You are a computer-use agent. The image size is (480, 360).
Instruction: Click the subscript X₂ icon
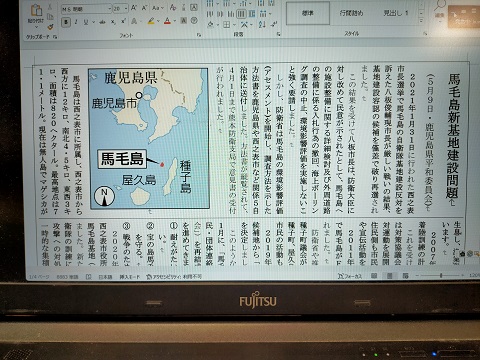click(x=113, y=22)
